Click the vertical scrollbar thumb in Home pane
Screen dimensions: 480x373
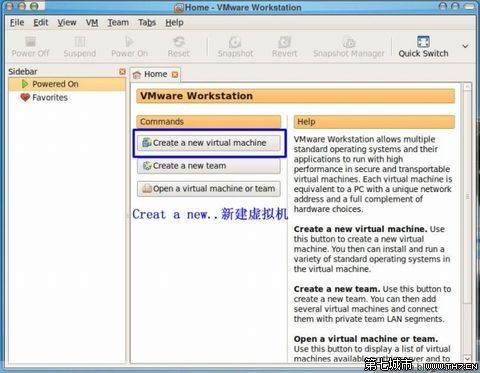click(467, 197)
